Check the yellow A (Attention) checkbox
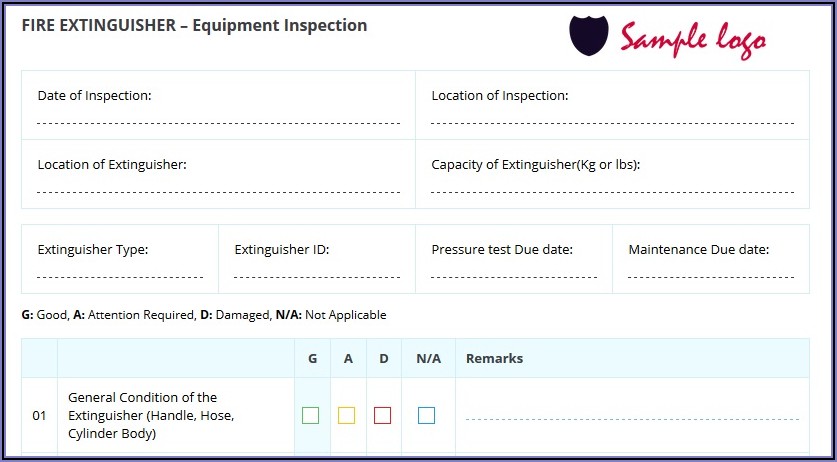 [347, 415]
